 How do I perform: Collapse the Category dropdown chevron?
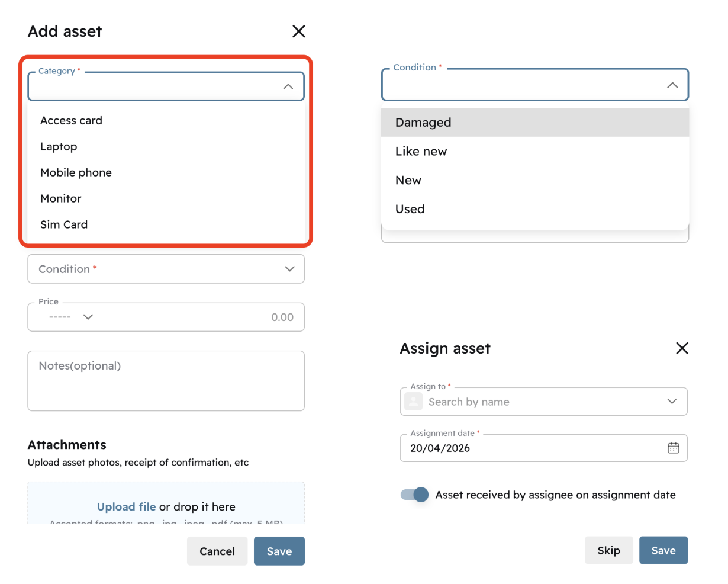tap(288, 86)
